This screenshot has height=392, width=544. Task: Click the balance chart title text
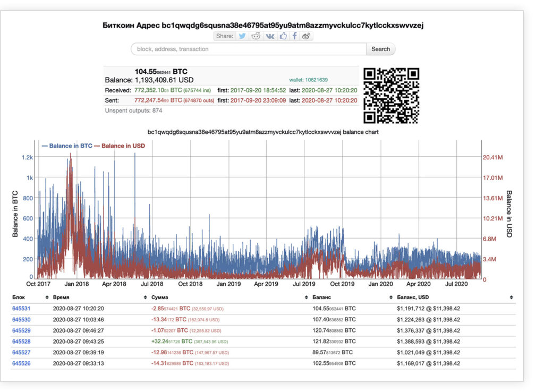tap(263, 132)
